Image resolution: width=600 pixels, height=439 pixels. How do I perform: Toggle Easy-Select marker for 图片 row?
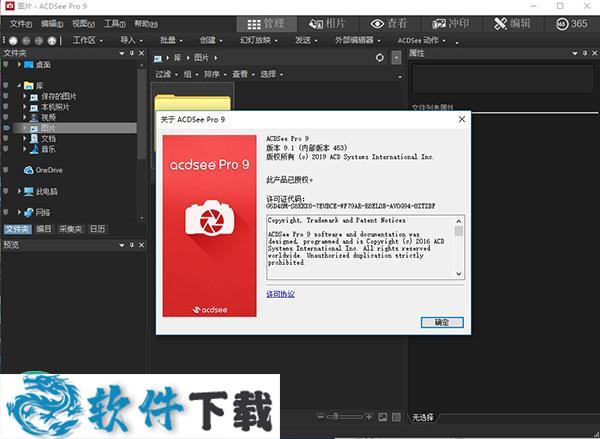pyautogui.click(x=5, y=128)
